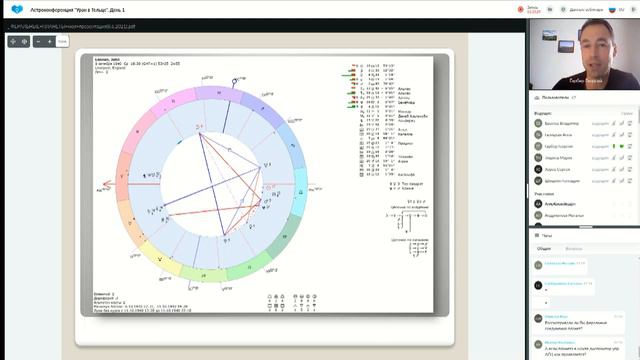Click the users group icon beside Пользователи
The image size is (640, 360).
point(537,98)
